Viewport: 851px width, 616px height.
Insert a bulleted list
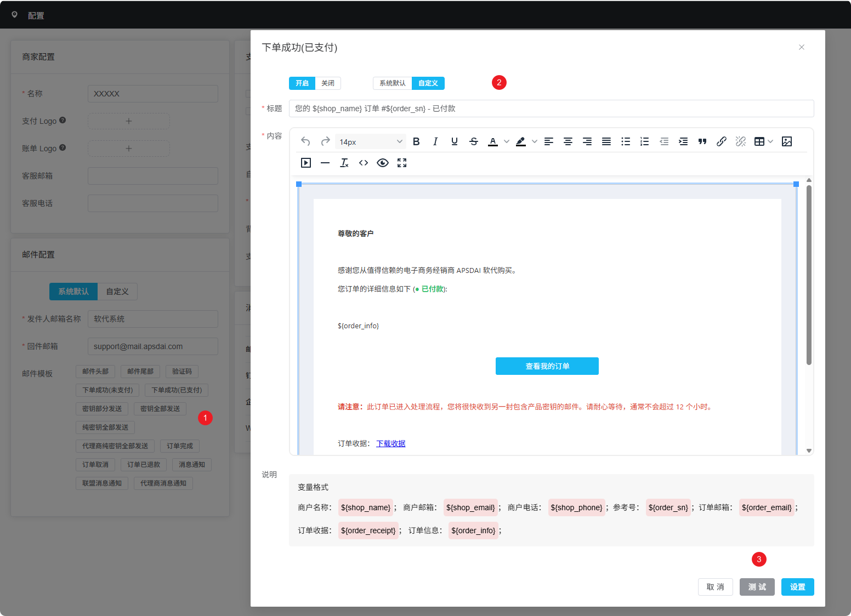625,141
